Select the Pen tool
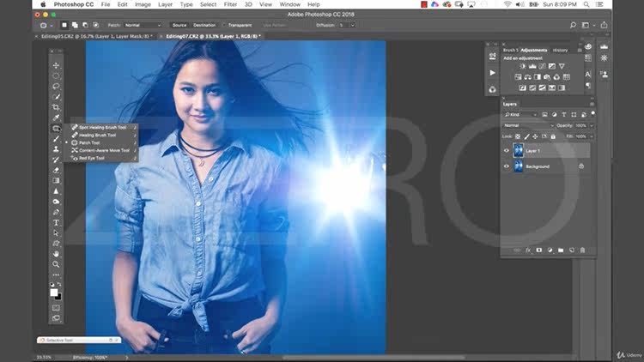 tap(56, 212)
